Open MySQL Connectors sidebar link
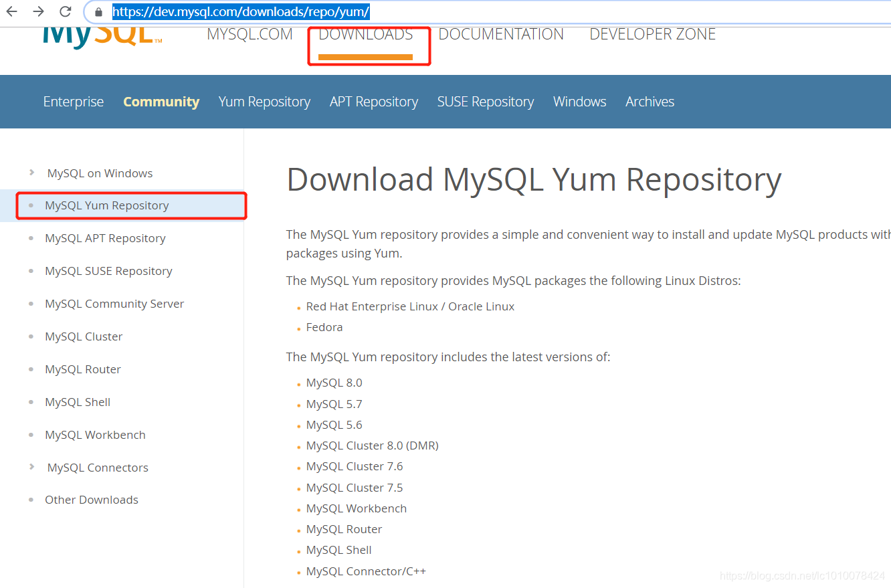 pyautogui.click(x=98, y=468)
